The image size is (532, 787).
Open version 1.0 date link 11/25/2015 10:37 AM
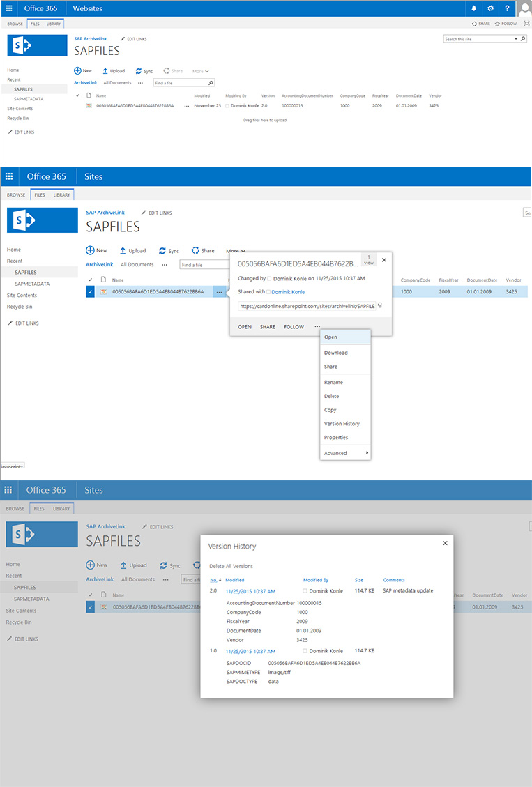(x=250, y=652)
